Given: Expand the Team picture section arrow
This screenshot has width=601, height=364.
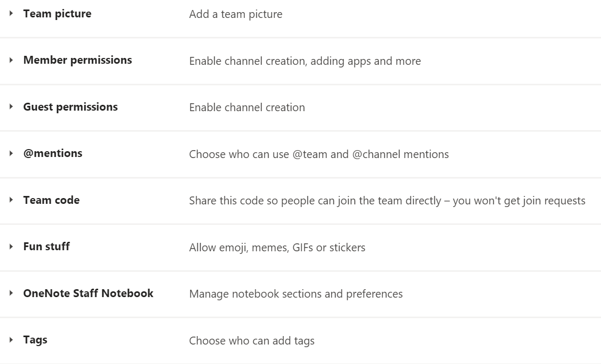Looking at the screenshot, I should coord(11,14).
